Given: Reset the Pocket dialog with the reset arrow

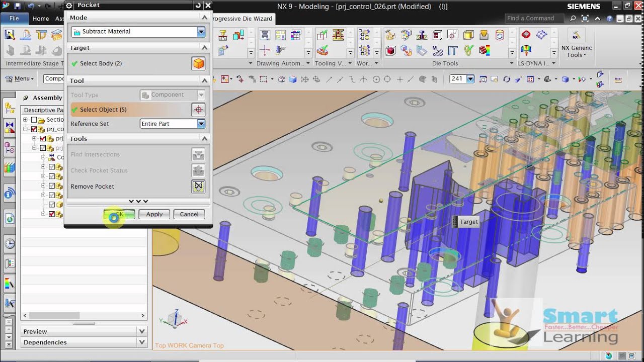Looking at the screenshot, I should (x=198, y=6).
